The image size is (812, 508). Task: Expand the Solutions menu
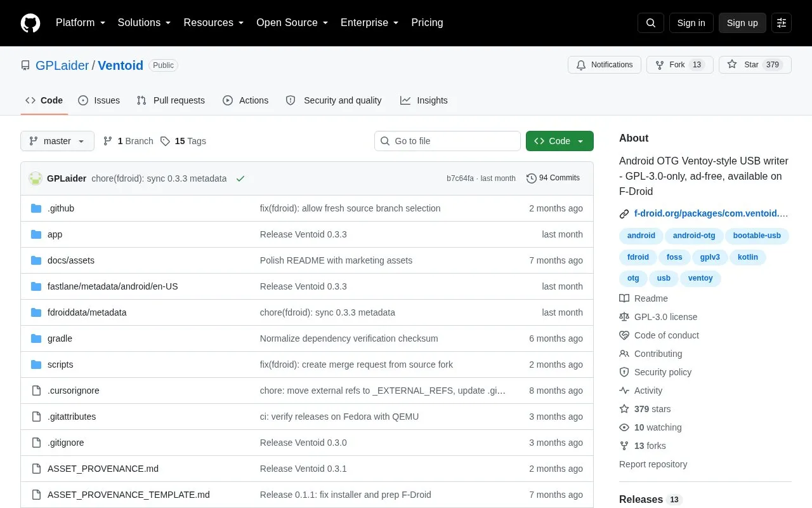(x=145, y=23)
